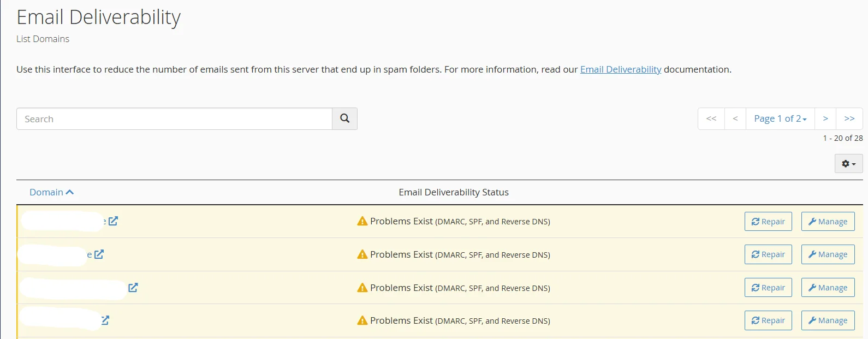
Task: Expand the Page 1 of 2 dropdown
Action: pos(780,118)
